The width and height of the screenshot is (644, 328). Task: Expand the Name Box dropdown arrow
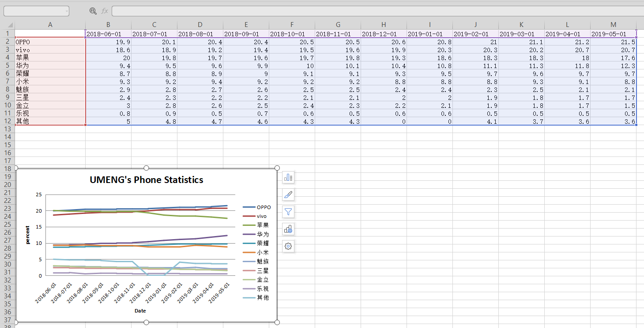coord(67,11)
